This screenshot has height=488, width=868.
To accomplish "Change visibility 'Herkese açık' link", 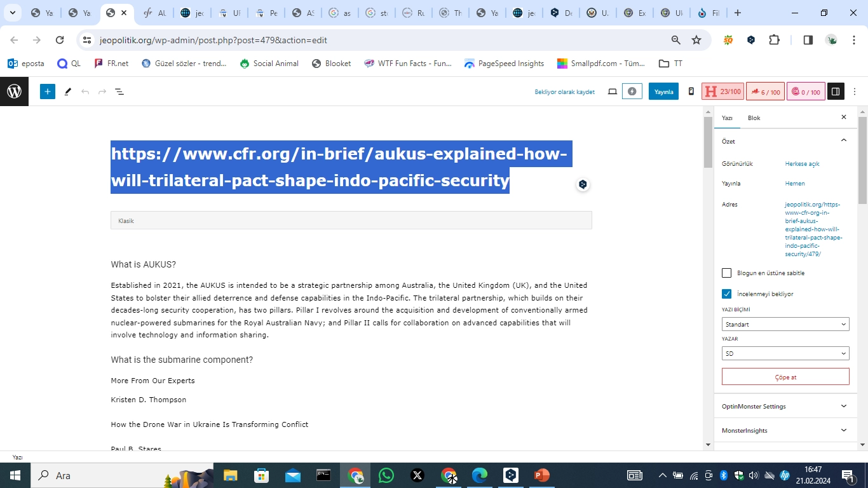I will [802, 164].
